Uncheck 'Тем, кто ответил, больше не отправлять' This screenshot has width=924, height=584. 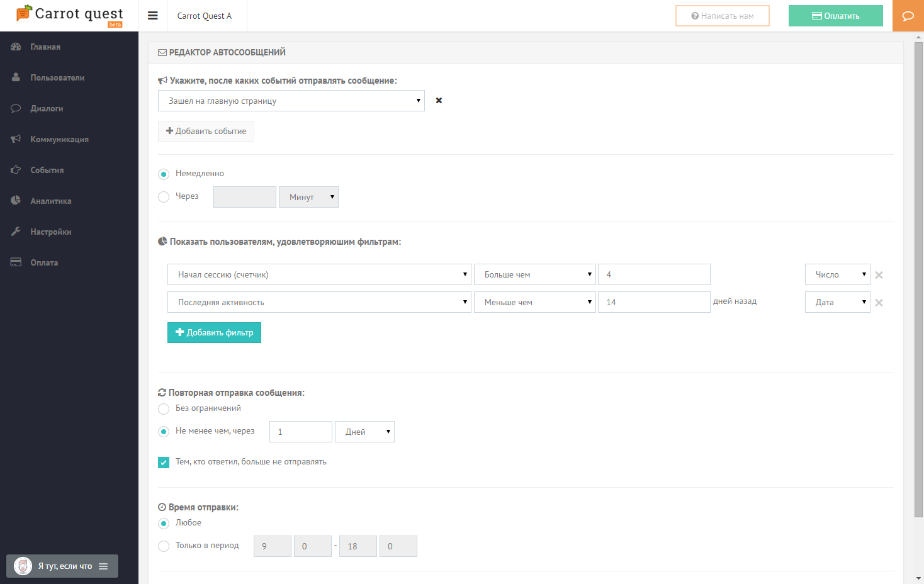(x=164, y=463)
